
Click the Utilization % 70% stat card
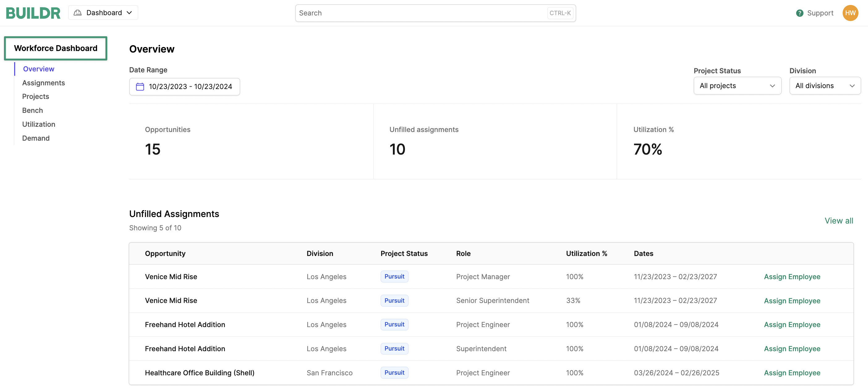tap(738, 142)
